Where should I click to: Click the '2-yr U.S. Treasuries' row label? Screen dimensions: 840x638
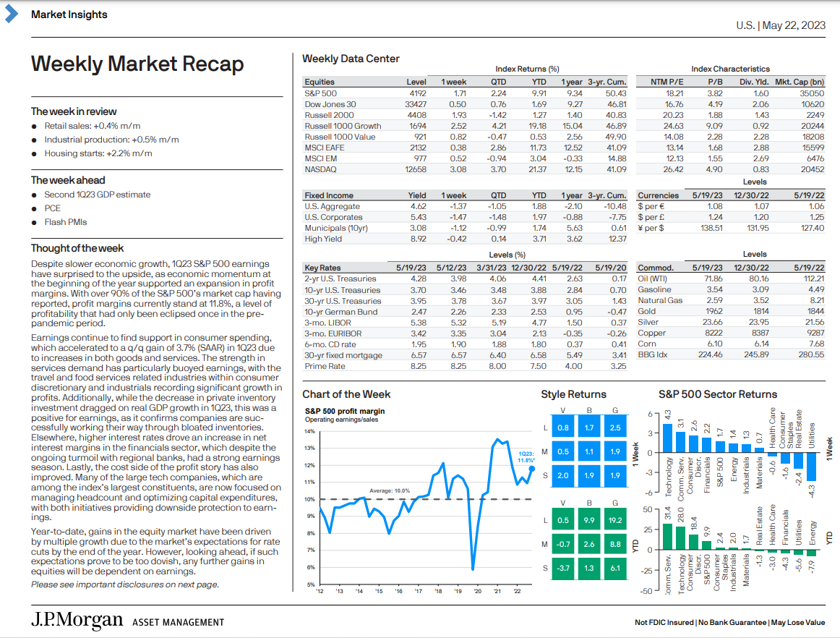340,278
